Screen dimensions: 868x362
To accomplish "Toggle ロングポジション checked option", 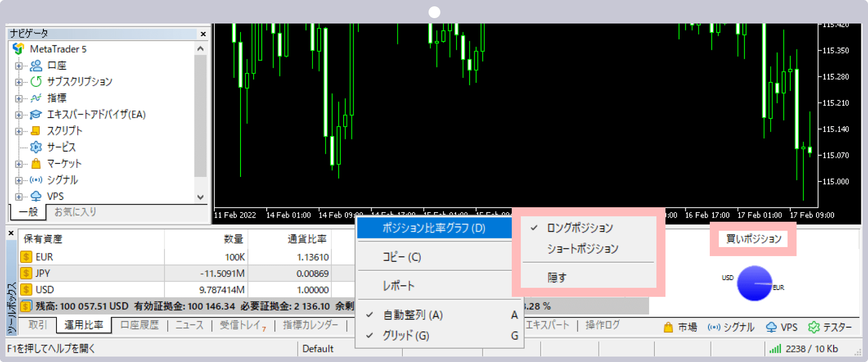I will 588,228.
